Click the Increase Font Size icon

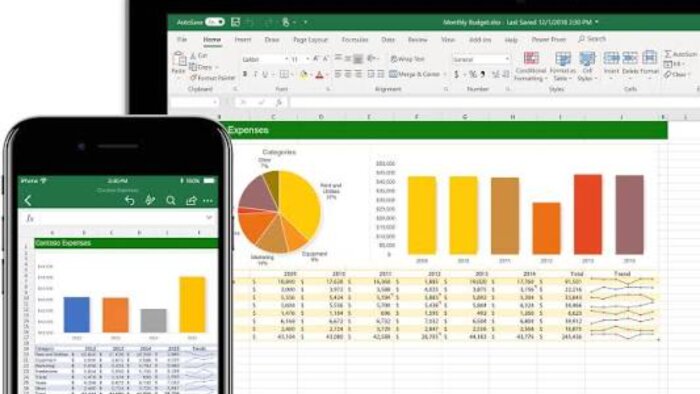tap(316, 59)
